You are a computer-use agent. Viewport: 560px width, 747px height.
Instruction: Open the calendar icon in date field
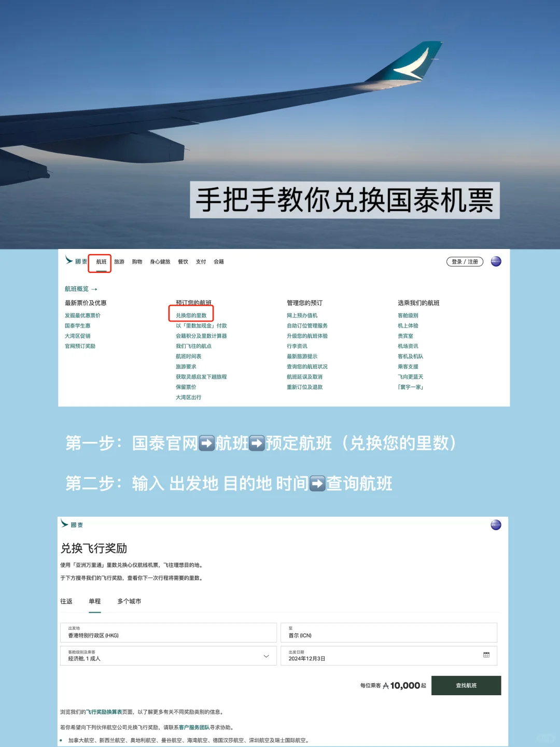tap(486, 655)
